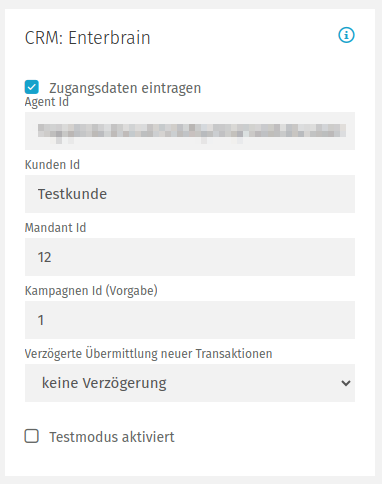Focus the blurred Agent Id field
Image resolution: width=382 pixels, height=484 pixels.
(190, 131)
